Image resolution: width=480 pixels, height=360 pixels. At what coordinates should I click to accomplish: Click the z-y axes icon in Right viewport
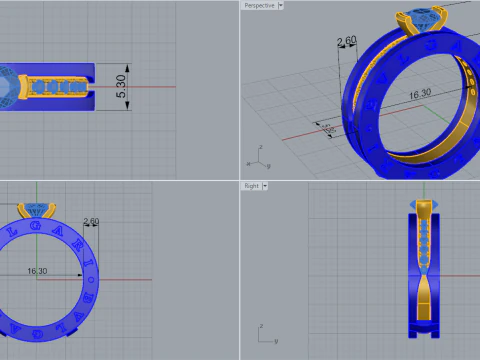click(268, 334)
